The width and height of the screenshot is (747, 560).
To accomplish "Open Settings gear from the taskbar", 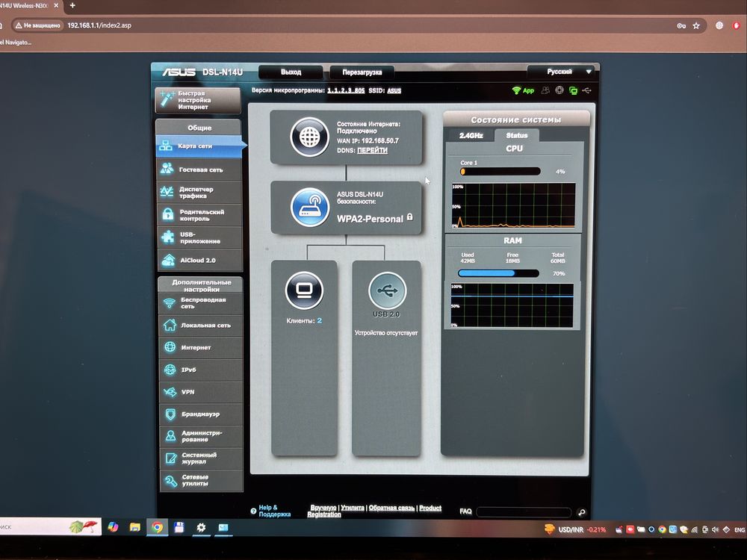I will pyautogui.click(x=201, y=527).
